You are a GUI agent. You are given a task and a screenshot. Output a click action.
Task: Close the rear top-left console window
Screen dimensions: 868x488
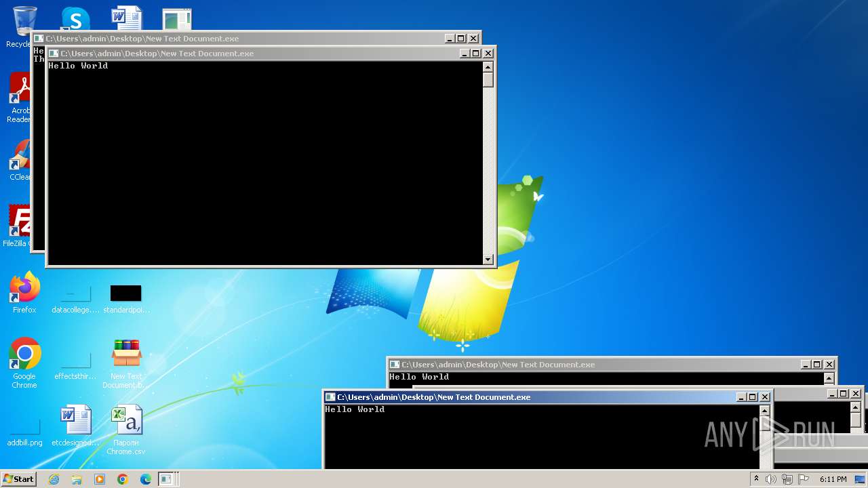pyautogui.click(x=473, y=39)
